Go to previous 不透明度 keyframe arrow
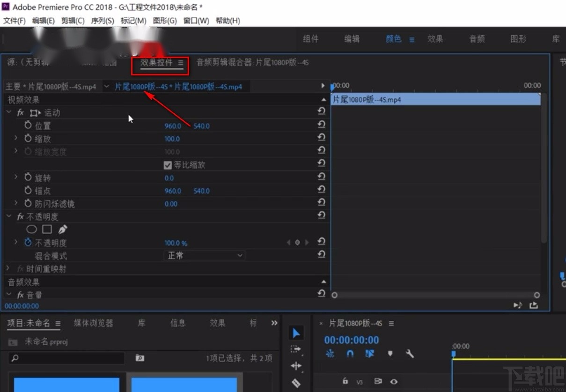This screenshot has height=392, width=566. click(x=288, y=243)
